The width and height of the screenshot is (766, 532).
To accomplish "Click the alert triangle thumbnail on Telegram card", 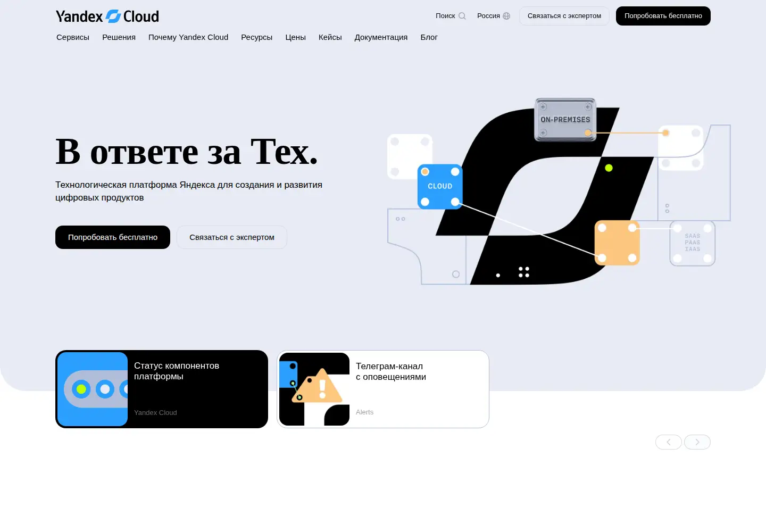I will (x=314, y=389).
